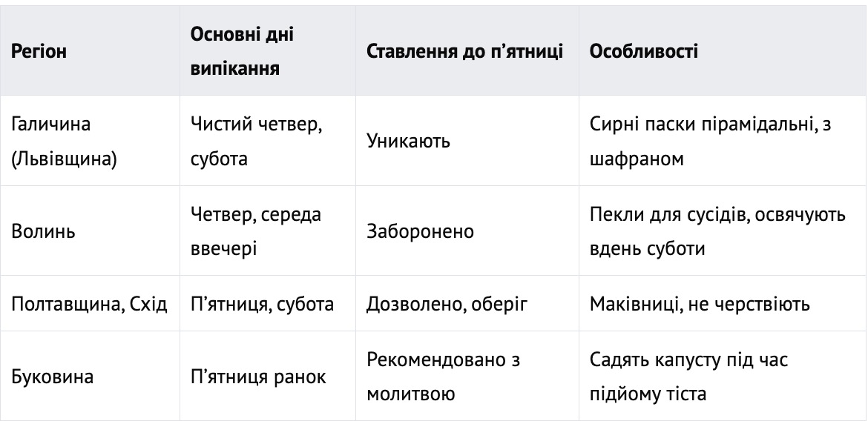Image resolution: width=868 pixels, height=424 pixels.
Task: Click the "Рекомендовано з молитвою" cell
Action: coord(443,377)
